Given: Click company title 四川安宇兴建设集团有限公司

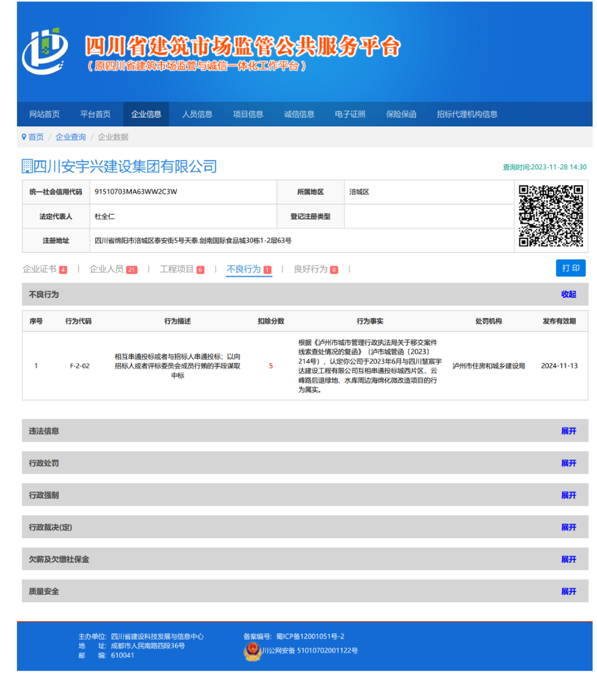Looking at the screenshot, I should point(125,166).
